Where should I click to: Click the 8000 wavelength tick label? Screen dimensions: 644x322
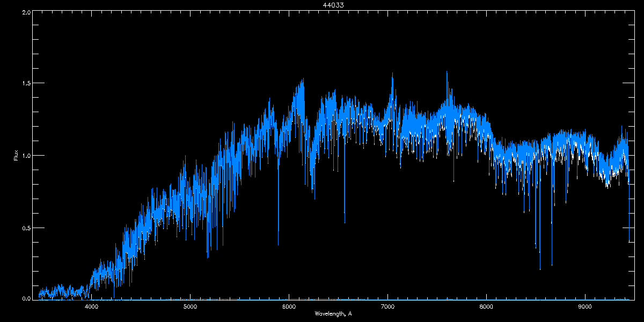pyautogui.click(x=486, y=307)
